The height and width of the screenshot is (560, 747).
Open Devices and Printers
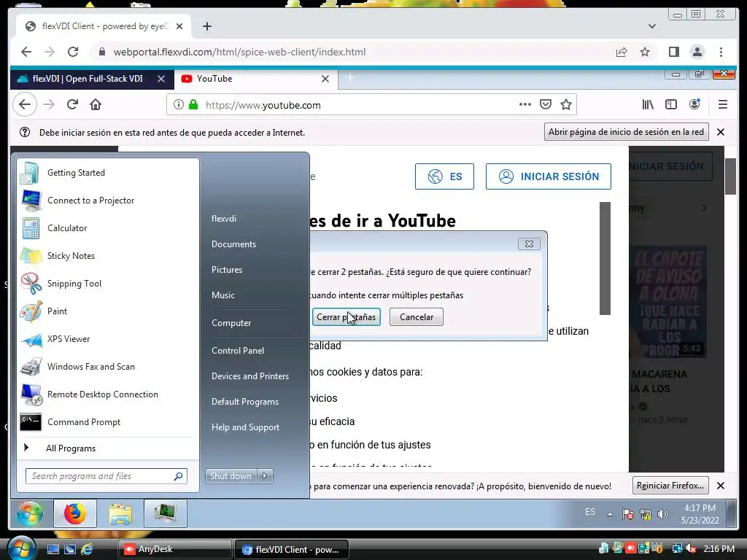pos(250,376)
